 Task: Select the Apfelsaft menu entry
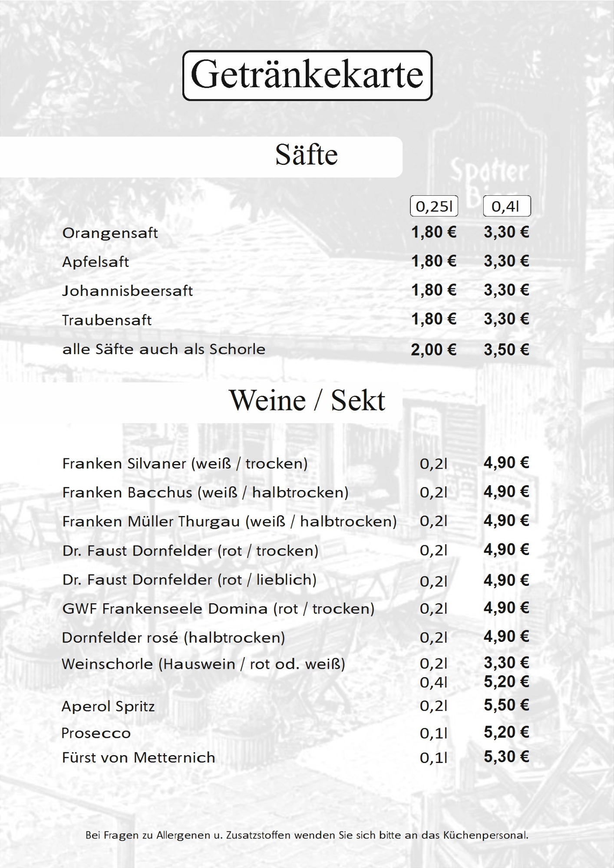[96, 262]
